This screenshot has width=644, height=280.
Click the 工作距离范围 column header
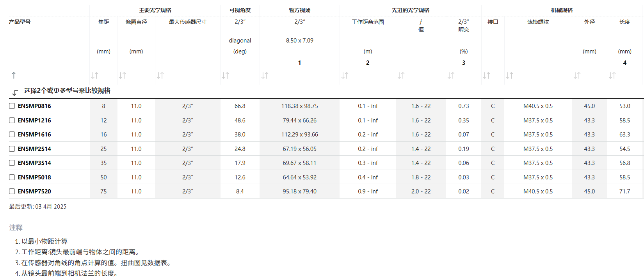368,22
